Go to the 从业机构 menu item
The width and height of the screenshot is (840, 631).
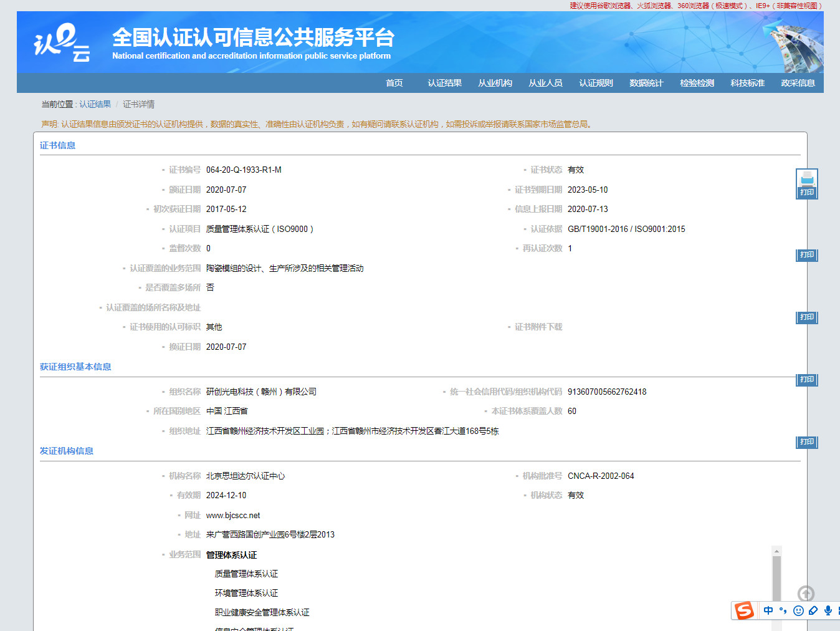point(495,83)
